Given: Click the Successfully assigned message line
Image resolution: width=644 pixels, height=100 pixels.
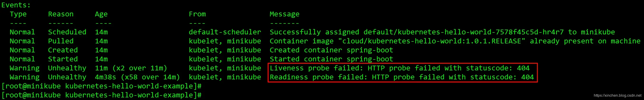Looking at the screenshot, I should coord(442,32).
